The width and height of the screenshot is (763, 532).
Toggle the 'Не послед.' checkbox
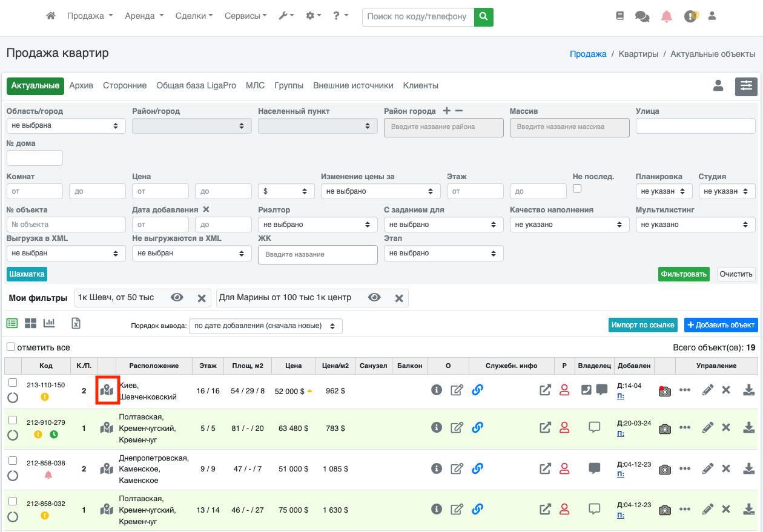tap(577, 188)
